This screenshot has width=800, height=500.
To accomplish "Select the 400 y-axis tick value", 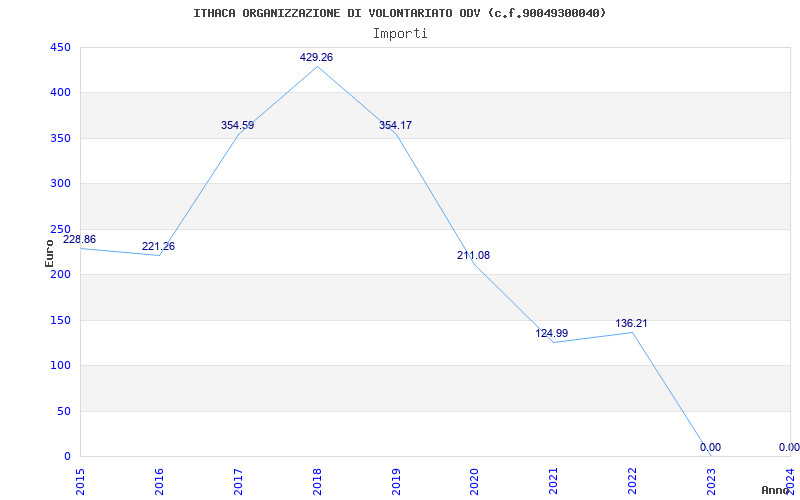I will click(60, 93).
